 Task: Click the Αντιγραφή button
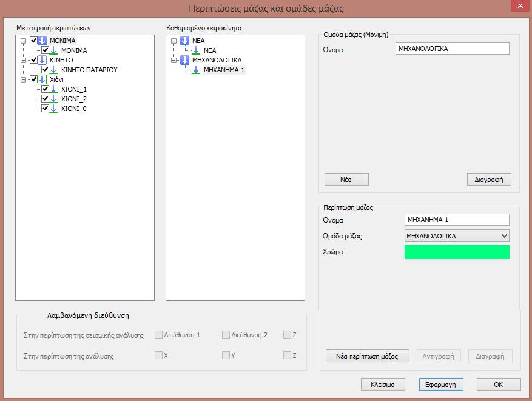click(439, 356)
